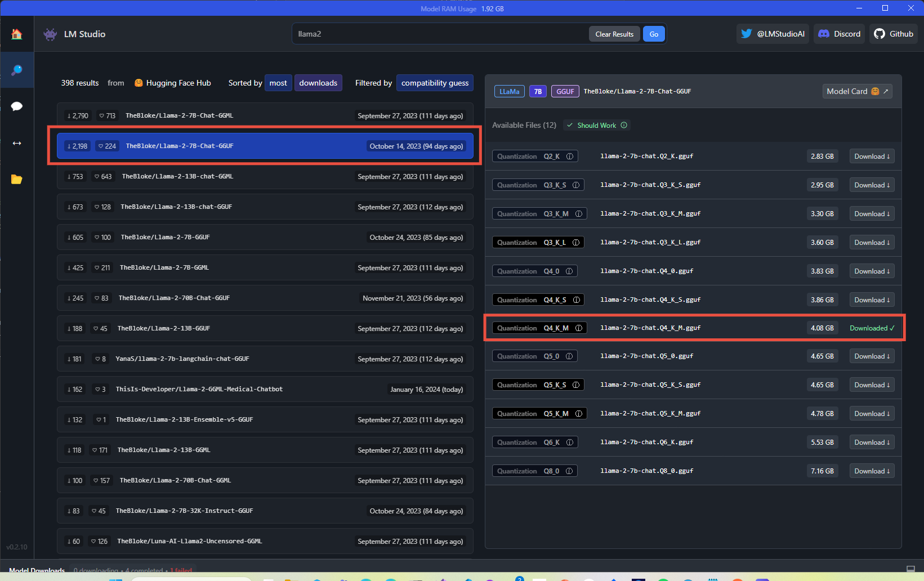Select TheBloke/Llama-2-7B-Chat-GGML result
This screenshot has width=924, height=581.
pos(265,115)
